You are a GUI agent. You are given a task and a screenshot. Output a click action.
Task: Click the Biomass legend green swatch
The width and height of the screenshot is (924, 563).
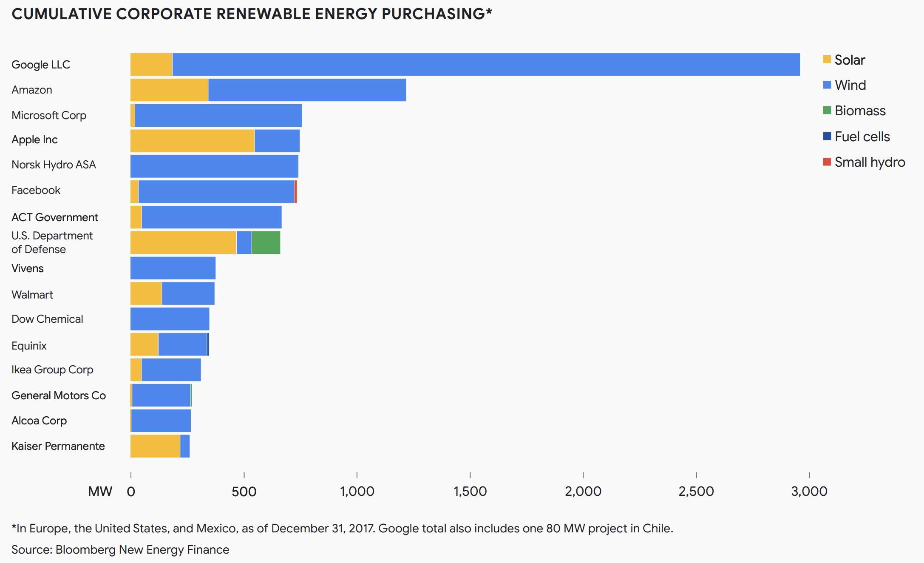827,111
